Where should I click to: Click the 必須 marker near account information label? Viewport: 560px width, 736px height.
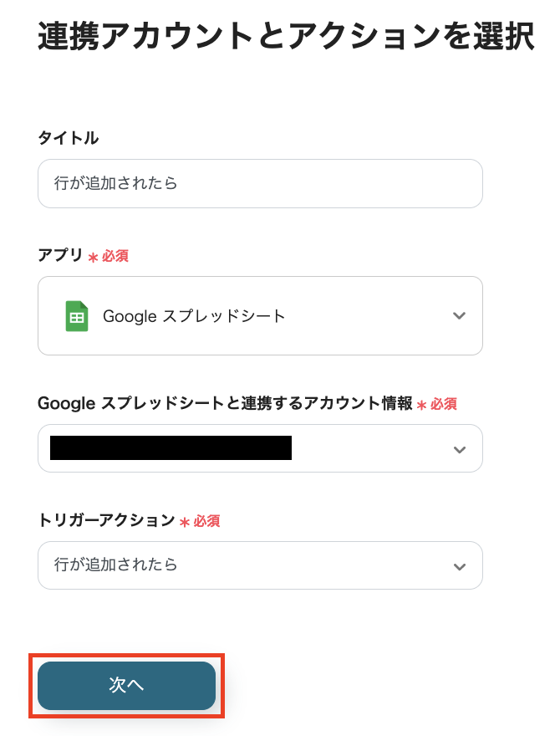click(443, 403)
